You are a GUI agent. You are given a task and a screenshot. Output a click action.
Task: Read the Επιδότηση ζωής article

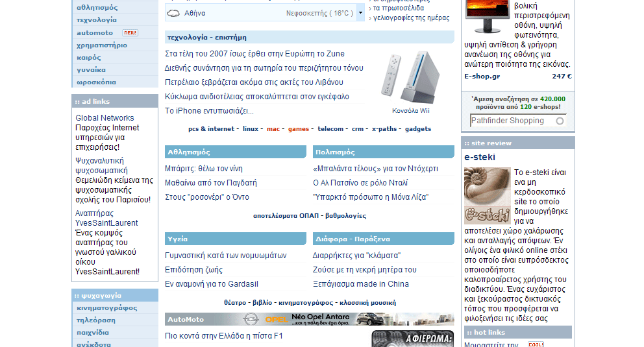coord(194,270)
